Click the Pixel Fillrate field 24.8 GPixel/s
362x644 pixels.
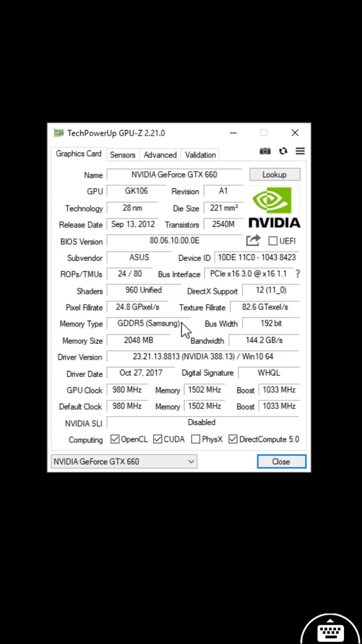137,307
